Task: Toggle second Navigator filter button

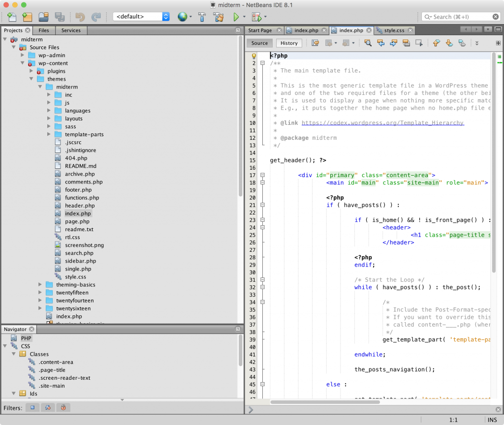Action: tap(48, 408)
